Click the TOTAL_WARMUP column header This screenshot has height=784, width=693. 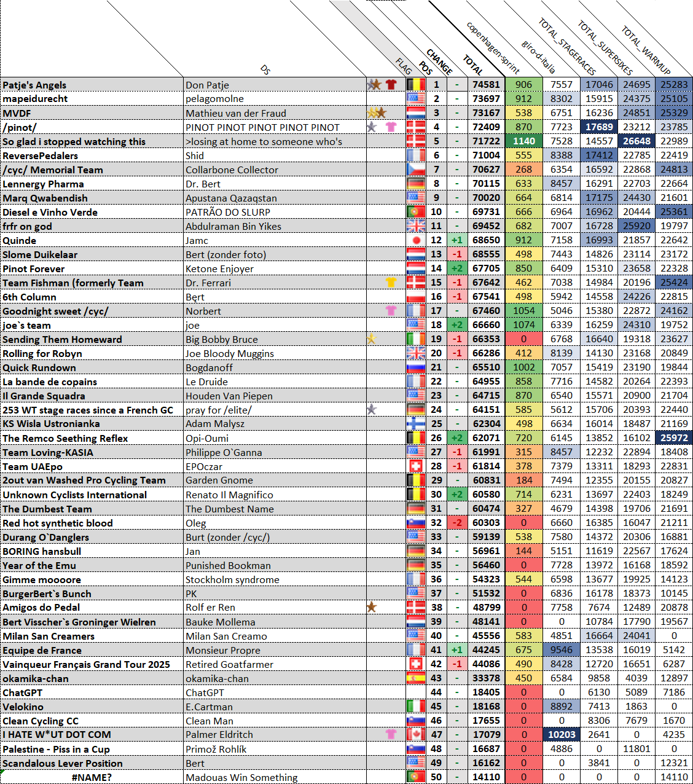645,50
